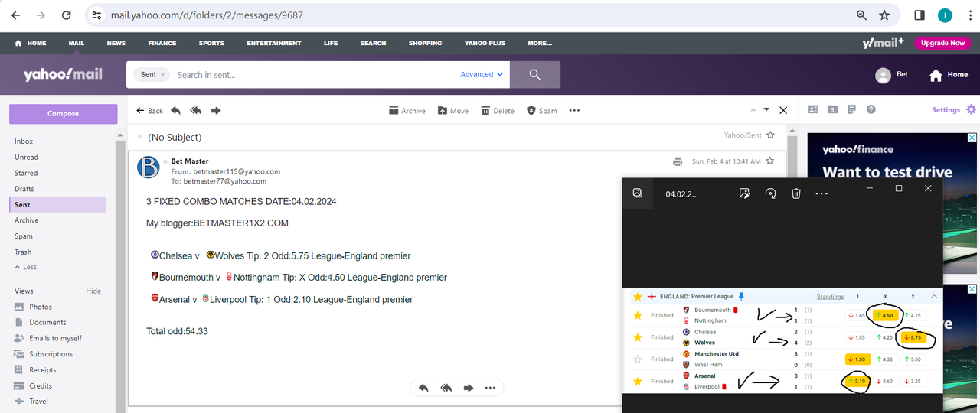Open the Drafts folder
The width and height of the screenshot is (980, 413).
pyautogui.click(x=24, y=189)
